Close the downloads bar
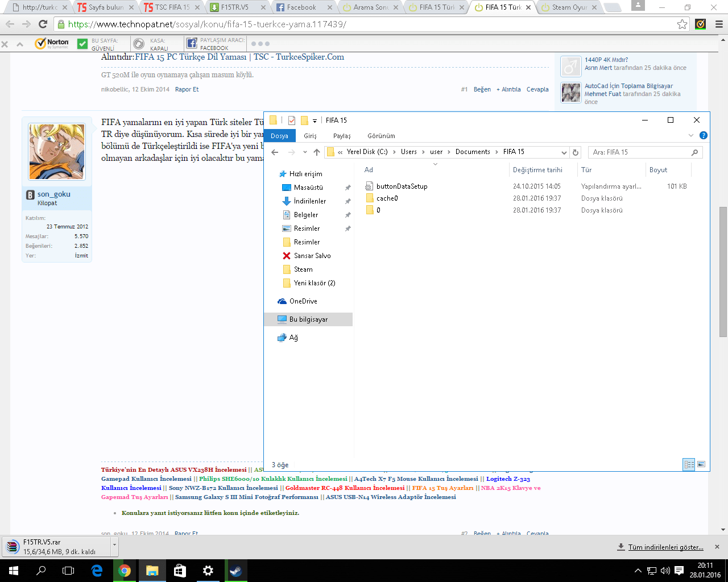The width and height of the screenshot is (728, 582). pyautogui.click(x=717, y=547)
